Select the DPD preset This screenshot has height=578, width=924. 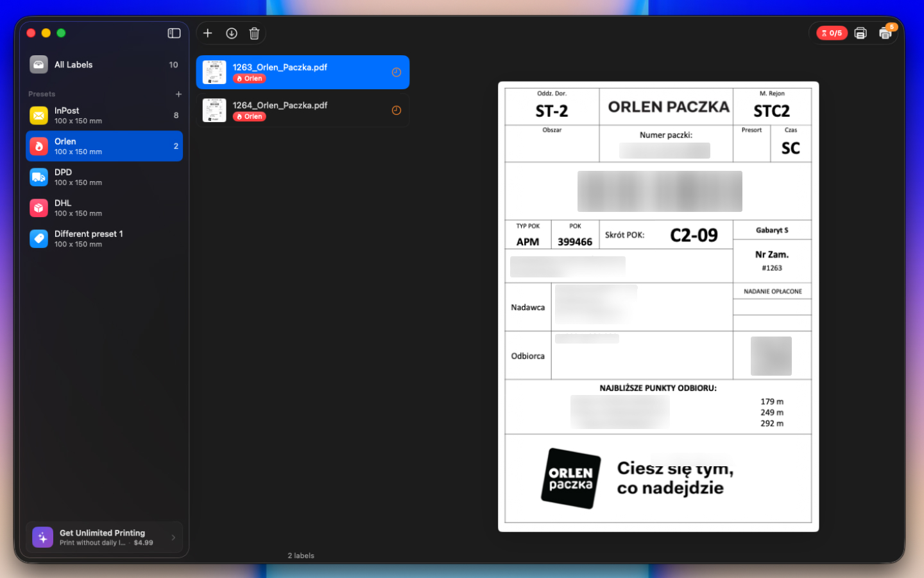105,177
